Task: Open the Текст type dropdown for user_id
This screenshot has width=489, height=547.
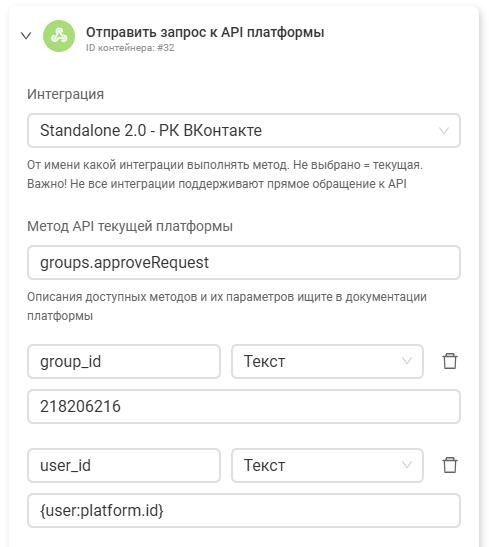Action: point(327,465)
